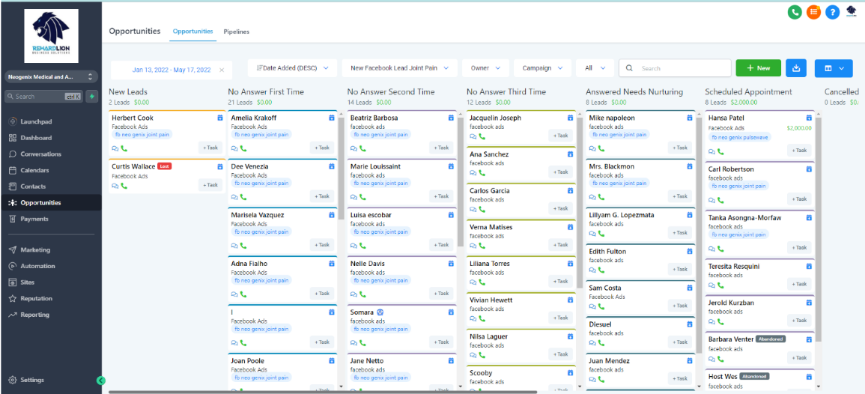Viewport: 865px width, 394px height.
Task: Click phone icon on Vivian Hewett card
Action: [482, 318]
